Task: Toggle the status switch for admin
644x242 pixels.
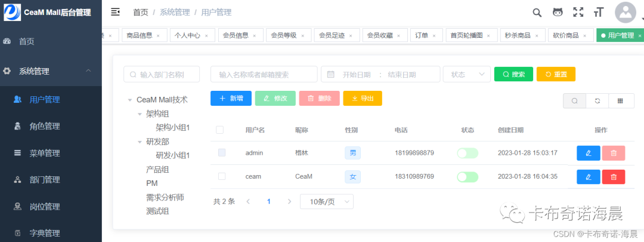Action: 468,153
